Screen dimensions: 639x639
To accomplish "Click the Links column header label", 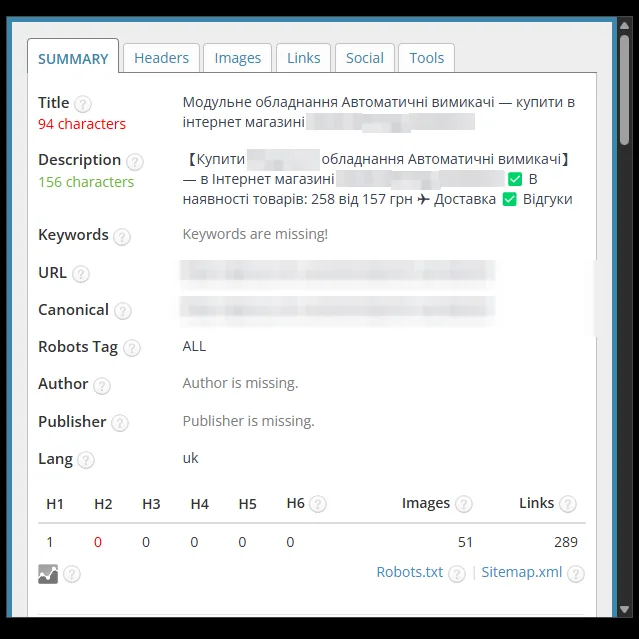I will click(x=536, y=503).
